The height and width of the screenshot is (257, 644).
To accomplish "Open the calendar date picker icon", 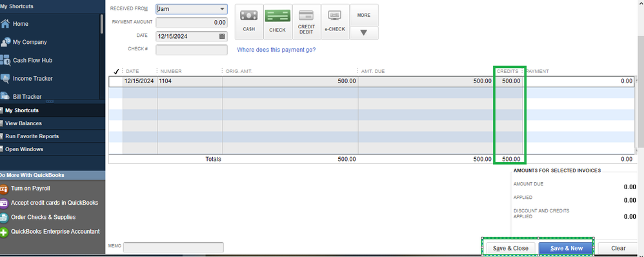I will point(222,36).
